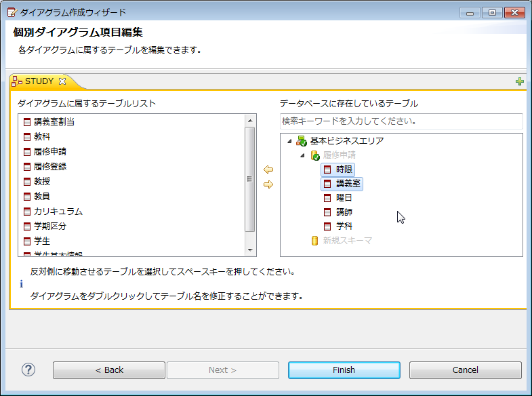Focus the table search keyword field
Viewport: 532px width, 396px height.
[401, 121]
